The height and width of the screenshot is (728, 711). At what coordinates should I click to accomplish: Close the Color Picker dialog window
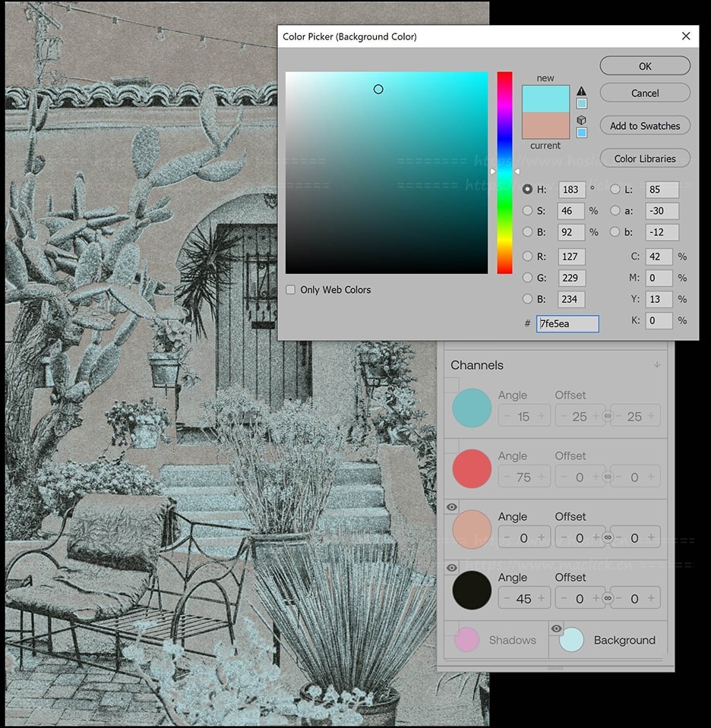pyautogui.click(x=686, y=36)
